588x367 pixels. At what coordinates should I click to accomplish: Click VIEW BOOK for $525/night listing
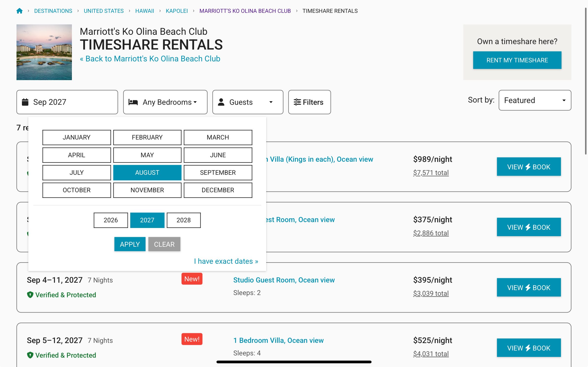pyautogui.click(x=529, y=348)
